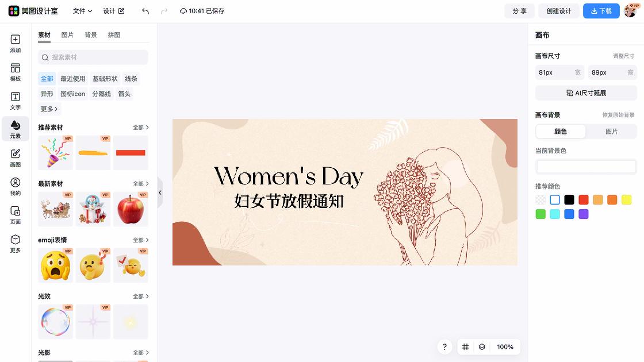Select 颜色 background mode

561,132
